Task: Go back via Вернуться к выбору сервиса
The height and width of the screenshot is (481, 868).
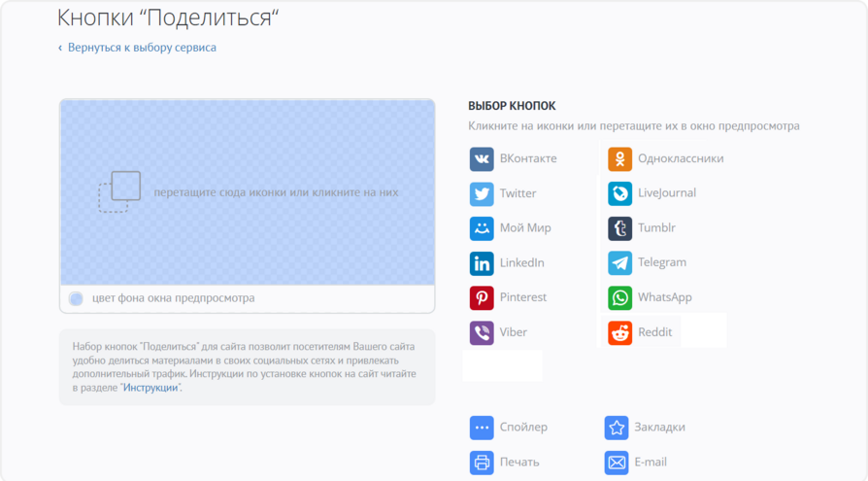Action: pyautogui.click(x=142, y=48)
